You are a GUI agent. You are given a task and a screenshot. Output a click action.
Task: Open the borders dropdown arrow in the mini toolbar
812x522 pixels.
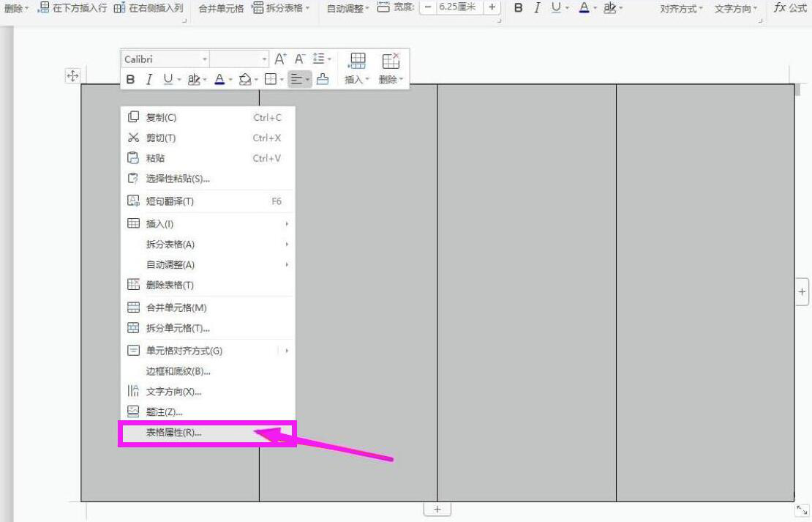(x=282, y=80)
